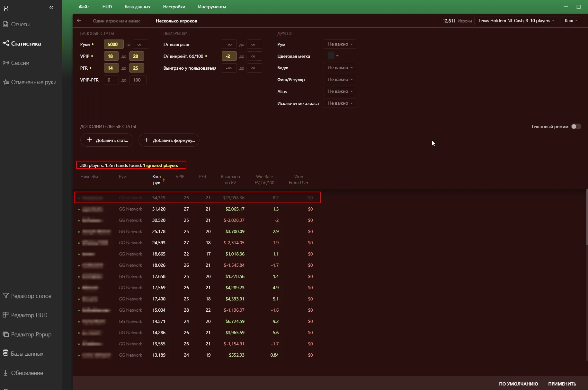Open the Цветовая метка color picker
Screen dimensions: 588x390
click(333, 56)
